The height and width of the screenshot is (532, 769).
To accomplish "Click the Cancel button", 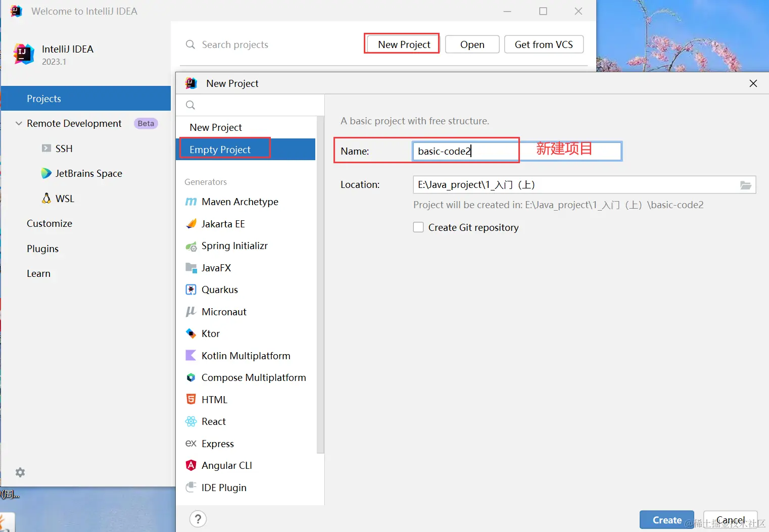I will 731,520.
